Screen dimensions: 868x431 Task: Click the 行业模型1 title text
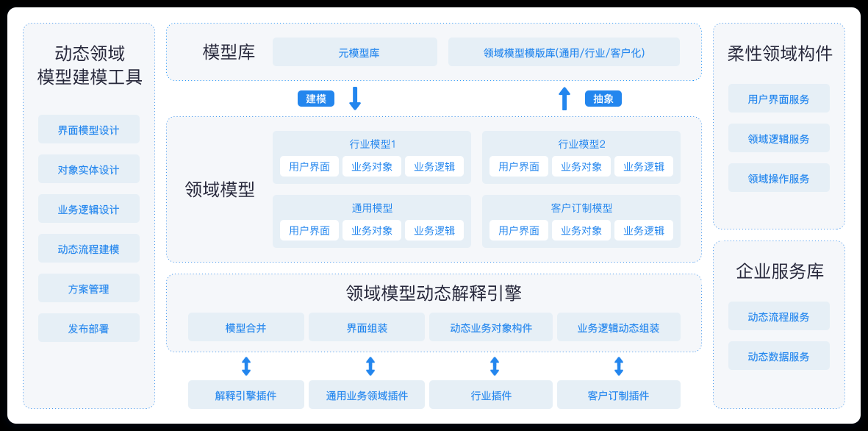(x=372, y=144)
